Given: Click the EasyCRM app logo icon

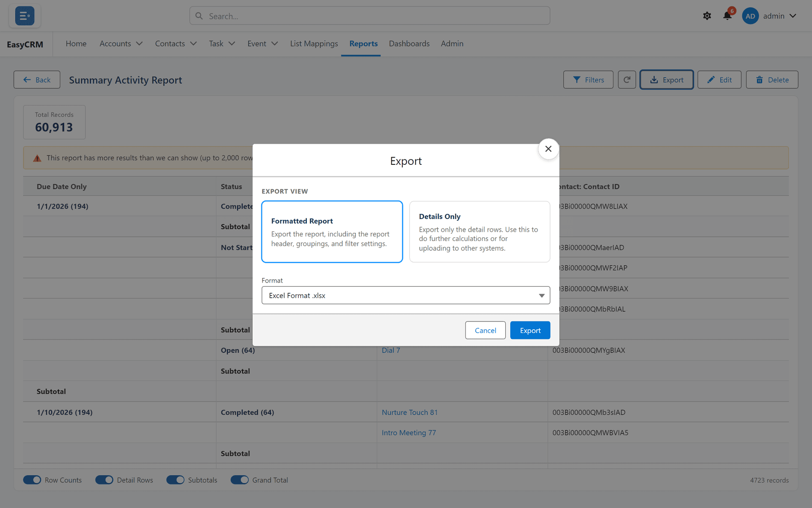Looking at the screenshot, I should click(x=24, y=16).
